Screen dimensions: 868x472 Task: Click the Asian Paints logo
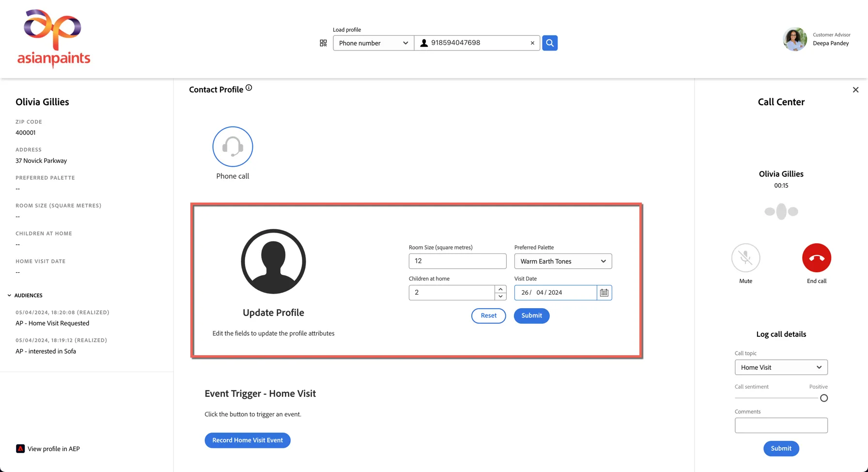point(54,38)
